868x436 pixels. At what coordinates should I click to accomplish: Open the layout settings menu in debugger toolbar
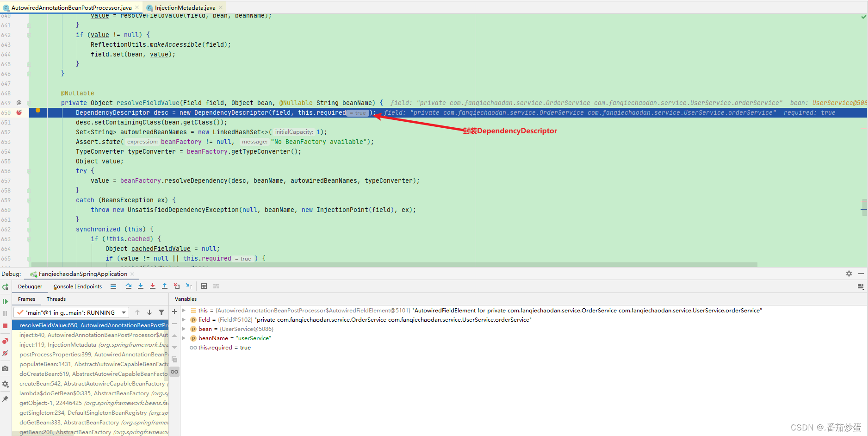[x=861, y=287]
